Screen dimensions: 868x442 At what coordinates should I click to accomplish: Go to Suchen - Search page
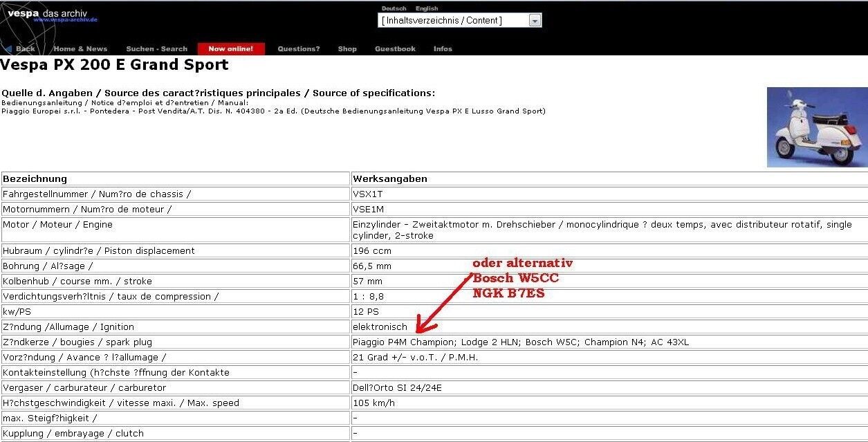click(x=156, y=49)
